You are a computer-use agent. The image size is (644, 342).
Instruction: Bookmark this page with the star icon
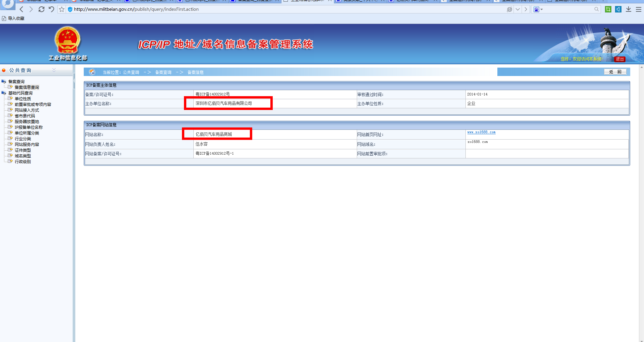[x=62, y=9]
